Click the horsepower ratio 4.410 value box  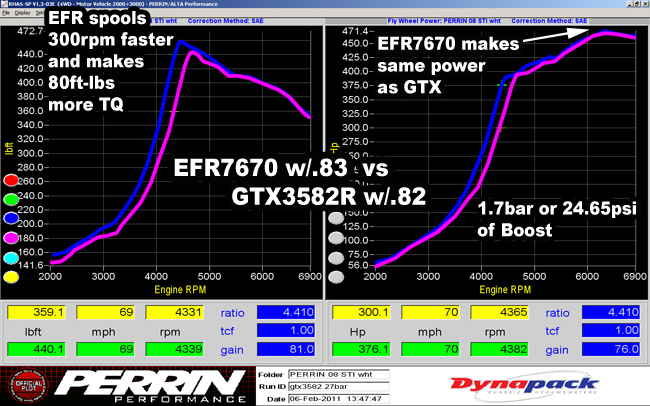coord(611,312)
